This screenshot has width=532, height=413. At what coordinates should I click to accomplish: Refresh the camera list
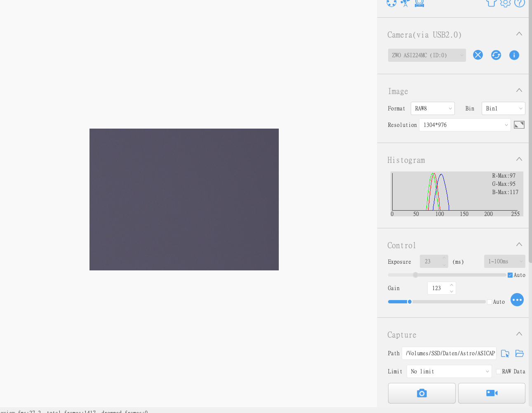pyautogui.click(x=496, y=55)
